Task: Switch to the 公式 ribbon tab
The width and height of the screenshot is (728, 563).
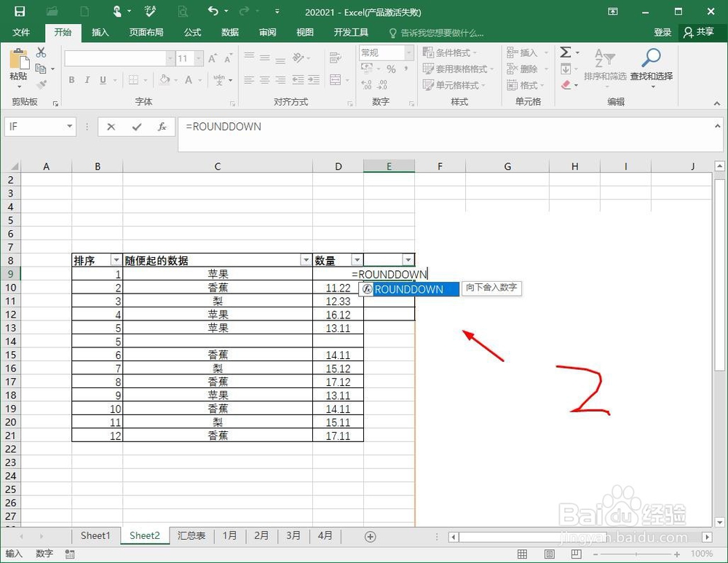Action: 192,32
